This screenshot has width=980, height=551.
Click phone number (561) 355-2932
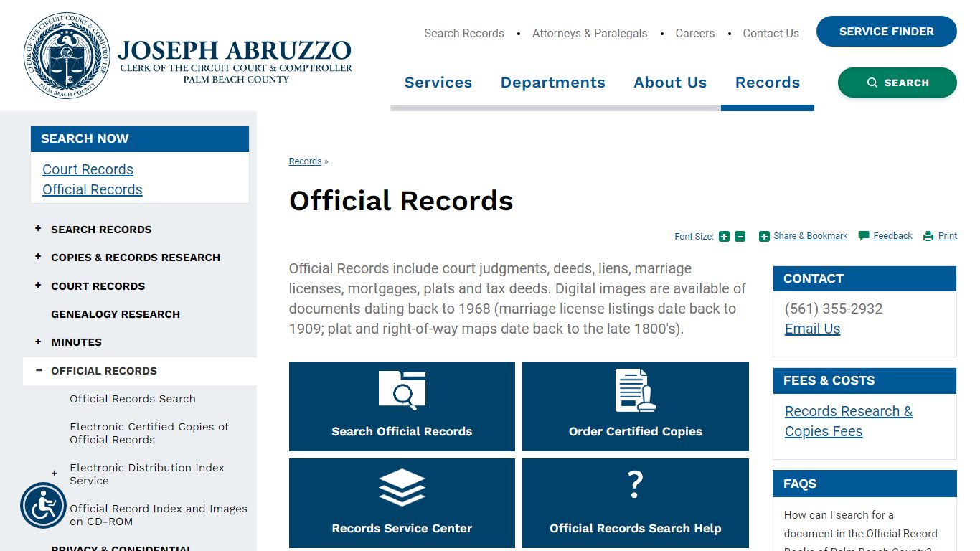(834, 309)
